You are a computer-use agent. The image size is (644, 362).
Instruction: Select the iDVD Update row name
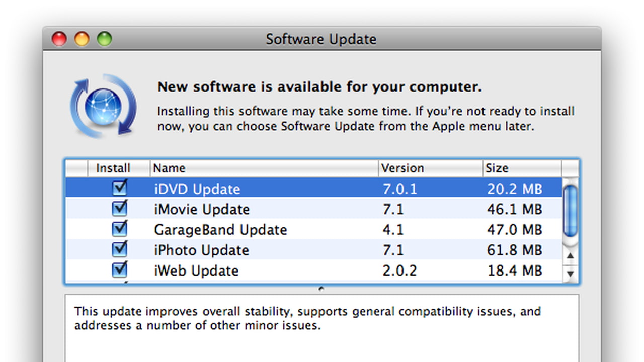(197, 189)
